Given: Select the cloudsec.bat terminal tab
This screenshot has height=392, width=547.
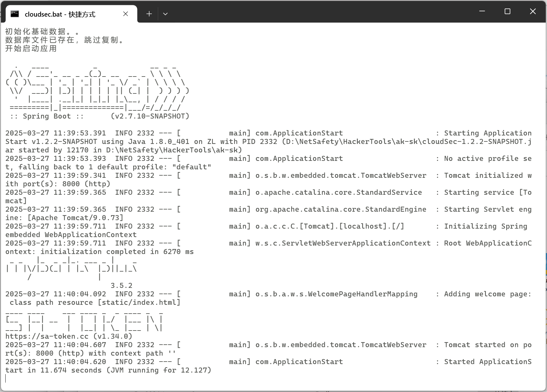Looking at the screenshot, I should [x=71, y=14].
